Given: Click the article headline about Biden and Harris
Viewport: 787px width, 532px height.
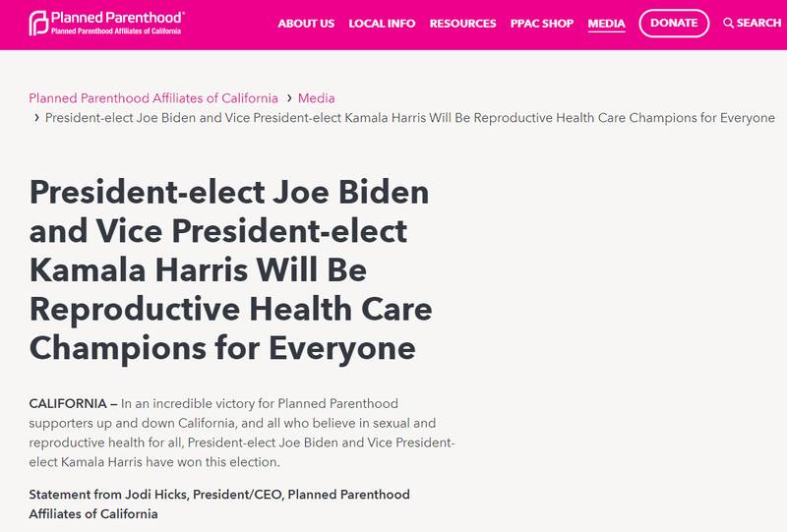Looking at the screenshot, I should (231, 268).
